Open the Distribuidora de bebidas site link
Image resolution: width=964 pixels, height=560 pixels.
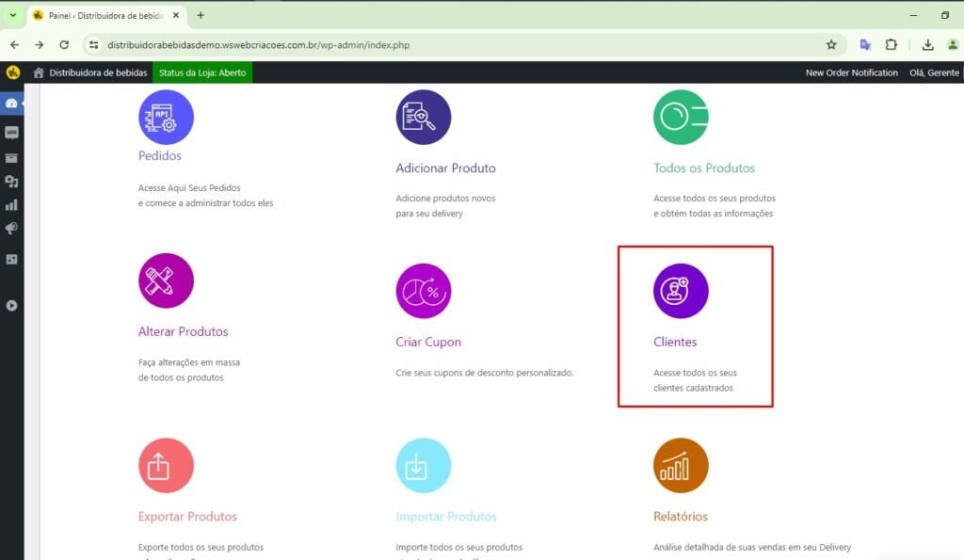coord(98,72)
